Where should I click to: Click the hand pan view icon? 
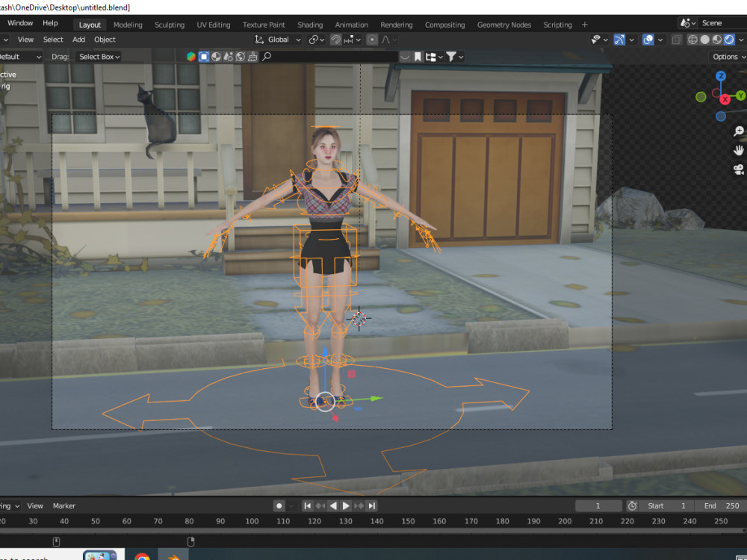739,151
